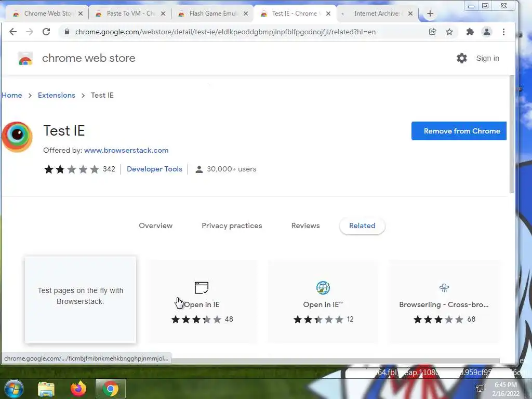
Task: Click the Browserling extension icon
Action: click(x=444, y=288)
